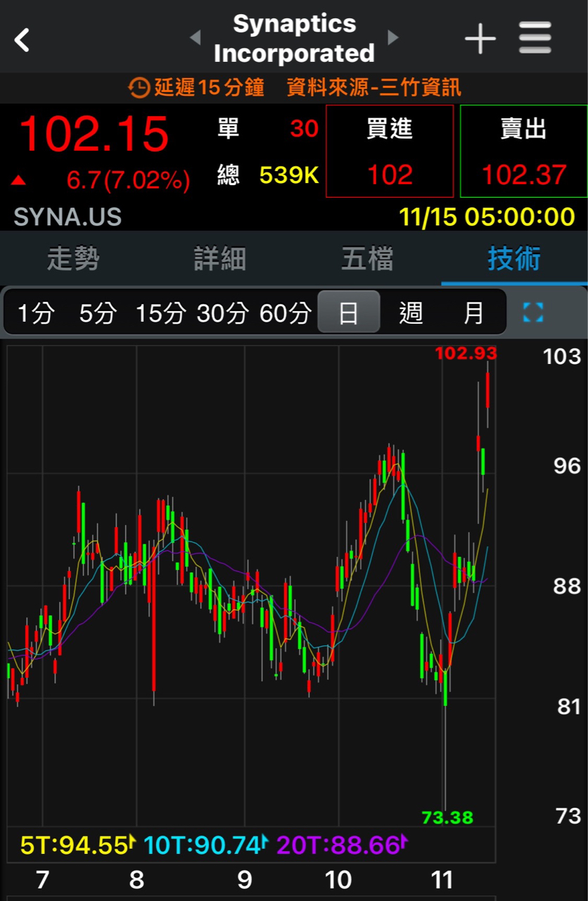This screenshot has height=901, width=588.
Task: Tap the left arrow to view previous stock
Action: [x=195, y=38]
